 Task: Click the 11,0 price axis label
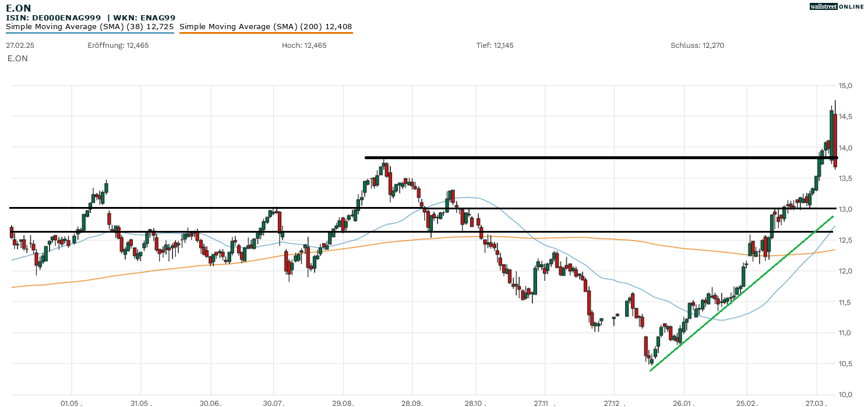click(844, 333)
